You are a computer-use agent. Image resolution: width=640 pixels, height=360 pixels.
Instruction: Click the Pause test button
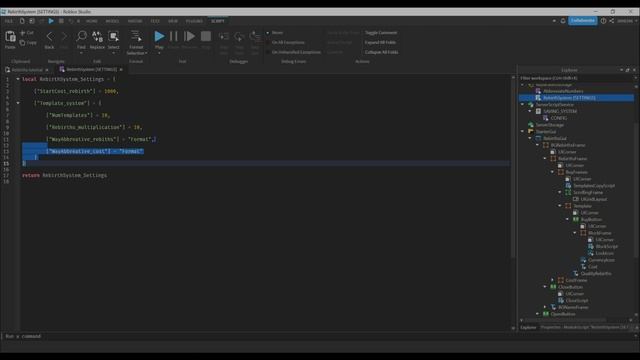173,36
